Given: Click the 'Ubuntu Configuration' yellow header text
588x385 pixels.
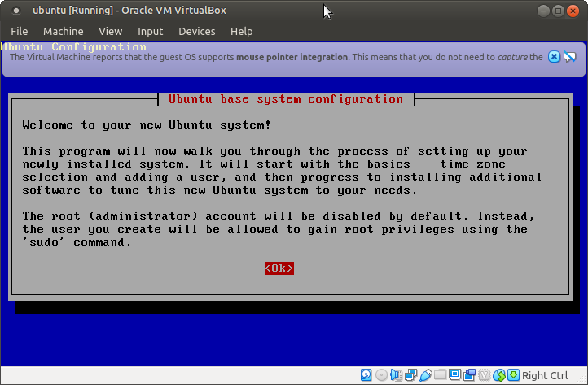Looking at the screenshot, I should 73,47.
